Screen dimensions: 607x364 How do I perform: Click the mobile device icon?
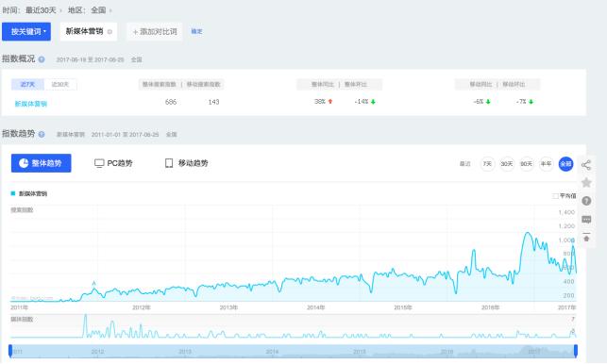click(169, 163)
